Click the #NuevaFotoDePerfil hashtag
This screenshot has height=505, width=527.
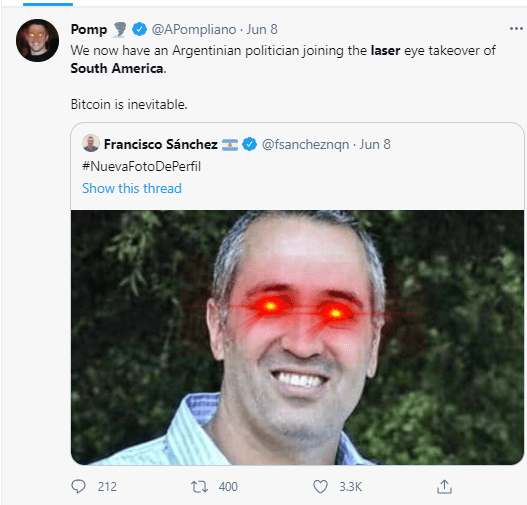point(141,166)
